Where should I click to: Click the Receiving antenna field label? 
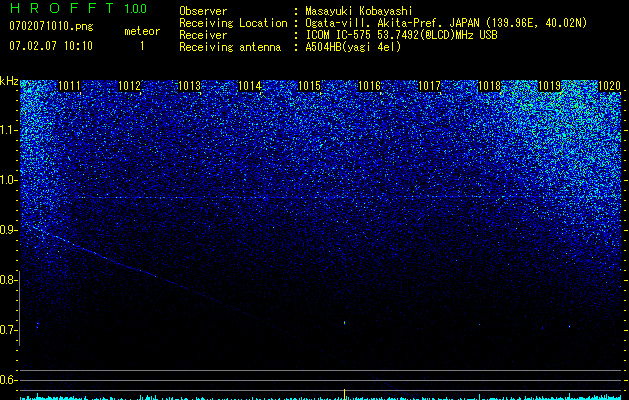point(230,47)
